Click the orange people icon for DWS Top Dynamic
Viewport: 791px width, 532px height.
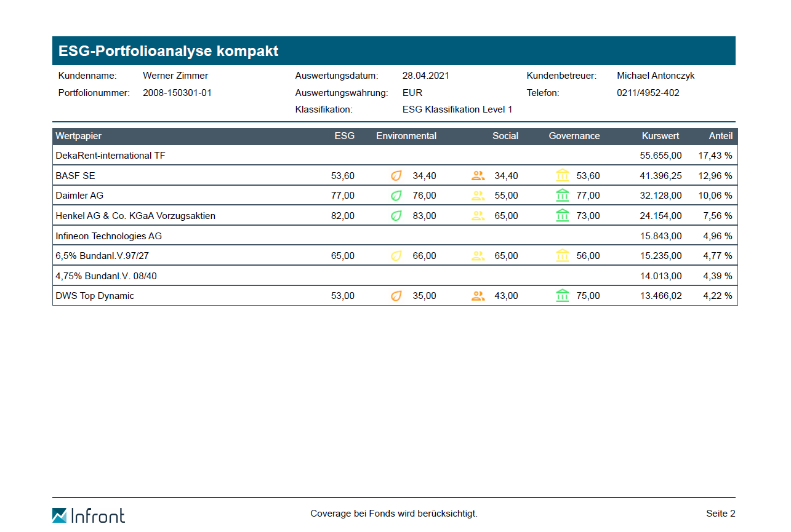pyautogui.click(x=478, y=296)
